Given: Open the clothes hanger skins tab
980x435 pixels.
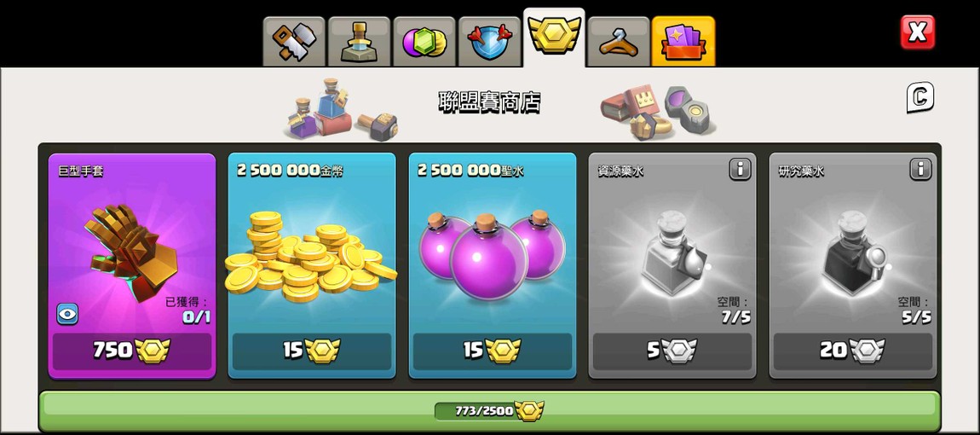Looking at the screenshot, I should pos(619,42).
